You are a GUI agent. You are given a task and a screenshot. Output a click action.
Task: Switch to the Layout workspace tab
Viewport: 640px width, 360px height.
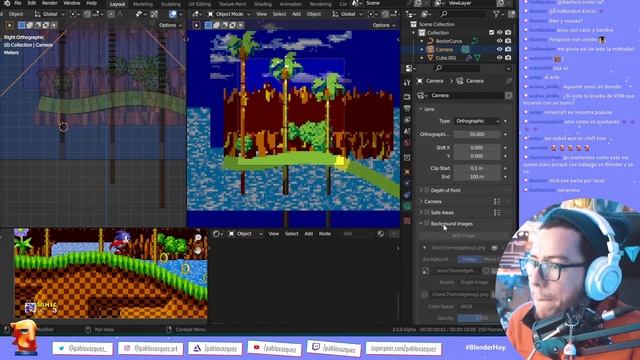click(117, 4)
